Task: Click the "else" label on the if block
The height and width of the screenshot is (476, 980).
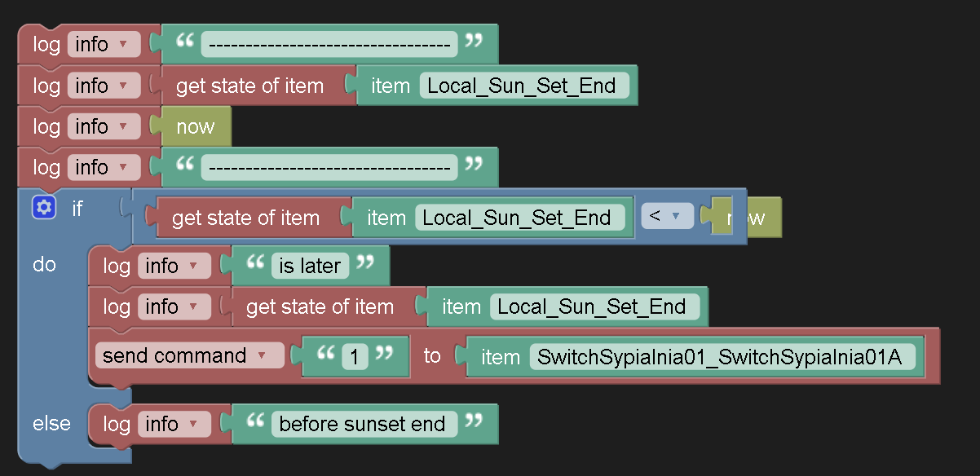Action: click(x=51, y=423)
